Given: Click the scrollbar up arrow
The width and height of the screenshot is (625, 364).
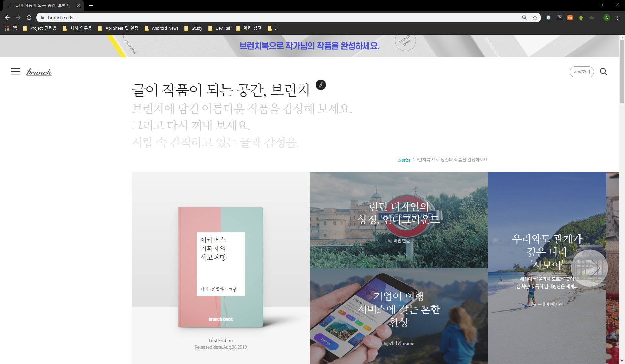Looking at the screenshot, I should (622, 37).
